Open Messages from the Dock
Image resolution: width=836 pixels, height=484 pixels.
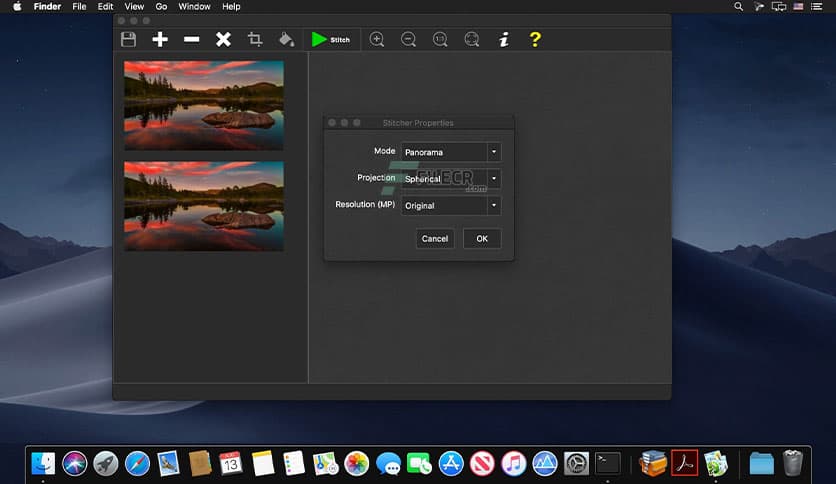[388, 463]
